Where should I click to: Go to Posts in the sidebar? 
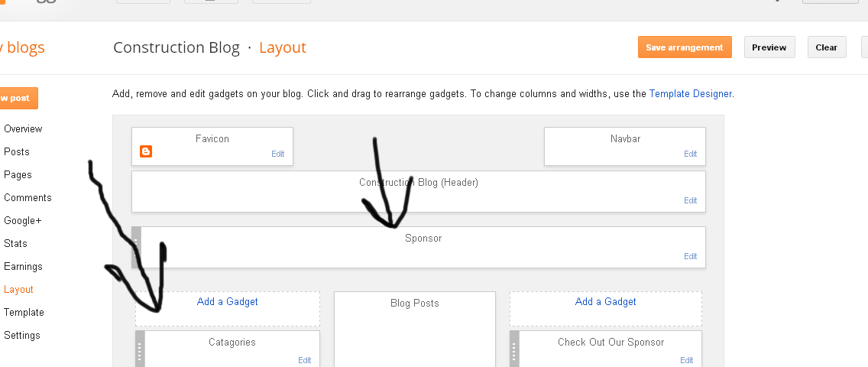17,151
